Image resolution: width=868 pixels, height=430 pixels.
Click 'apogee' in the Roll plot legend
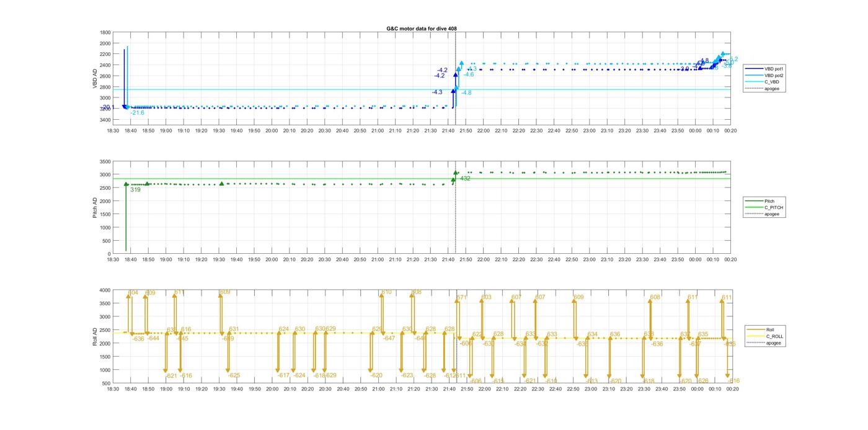[773, 343]
